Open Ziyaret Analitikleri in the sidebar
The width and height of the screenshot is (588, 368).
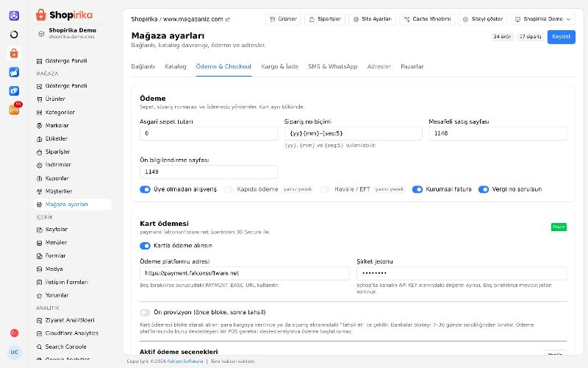click(73, 320)
